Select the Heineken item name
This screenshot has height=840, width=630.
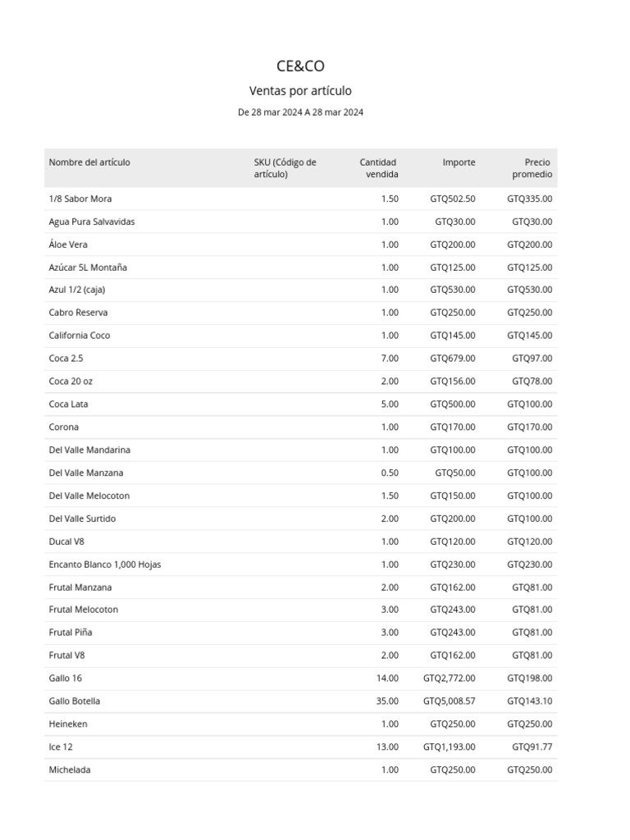[x=68, y=724]
